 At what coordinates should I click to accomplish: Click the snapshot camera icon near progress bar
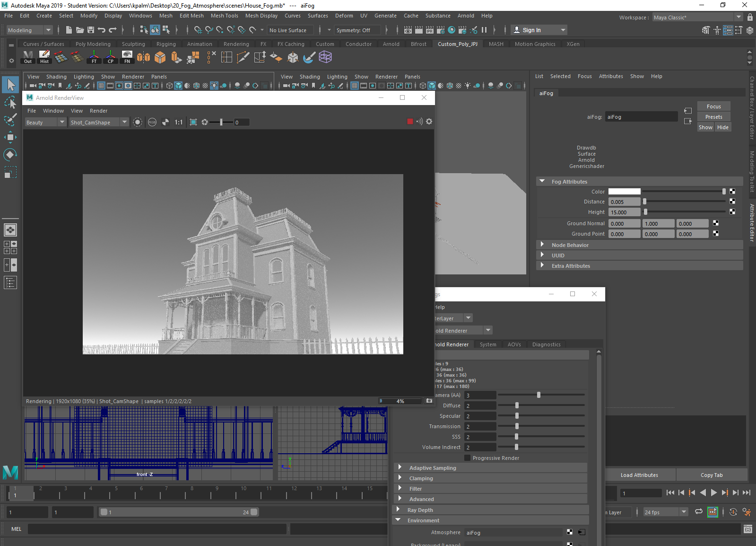pos(429,401)
